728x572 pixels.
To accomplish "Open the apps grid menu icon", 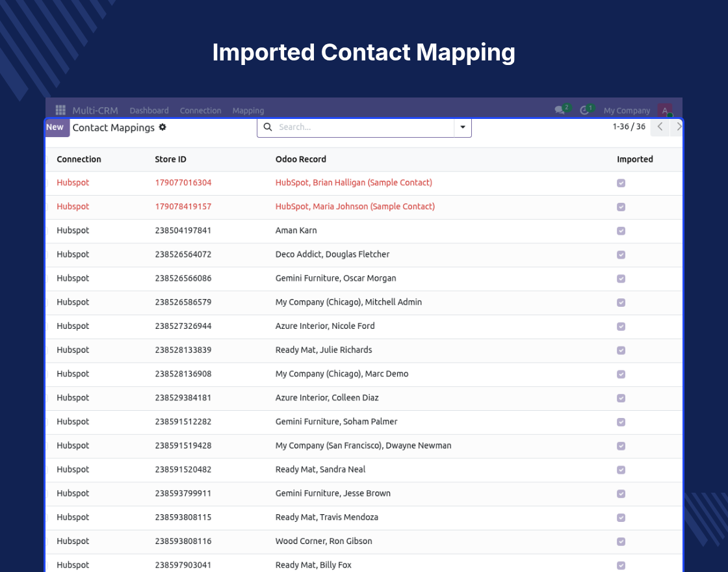I will (60, 110).
